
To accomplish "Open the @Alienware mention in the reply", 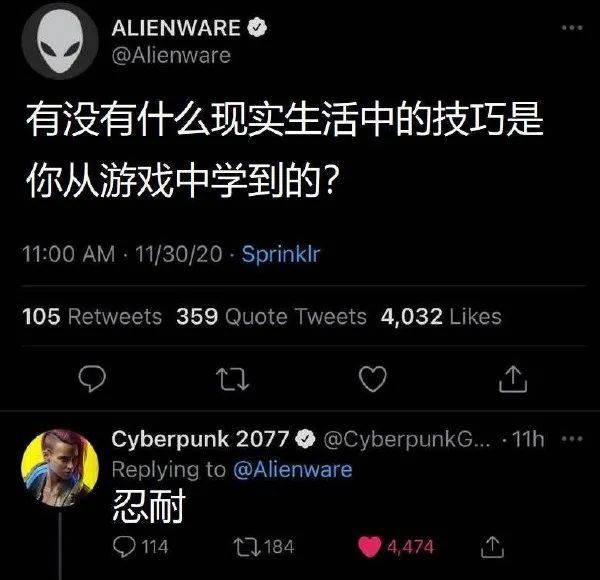I will point(293,469).
